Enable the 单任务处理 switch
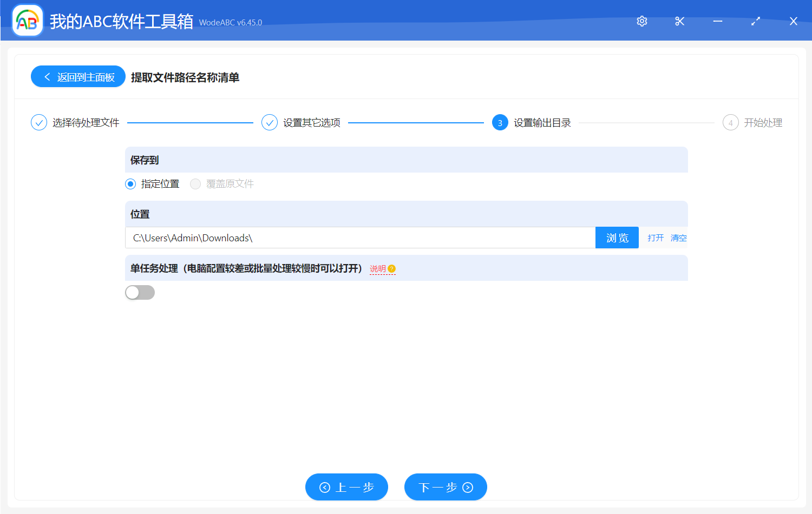The width and height of the screenshot is (812, 514). pyautogui.click(x=140, y=292)
